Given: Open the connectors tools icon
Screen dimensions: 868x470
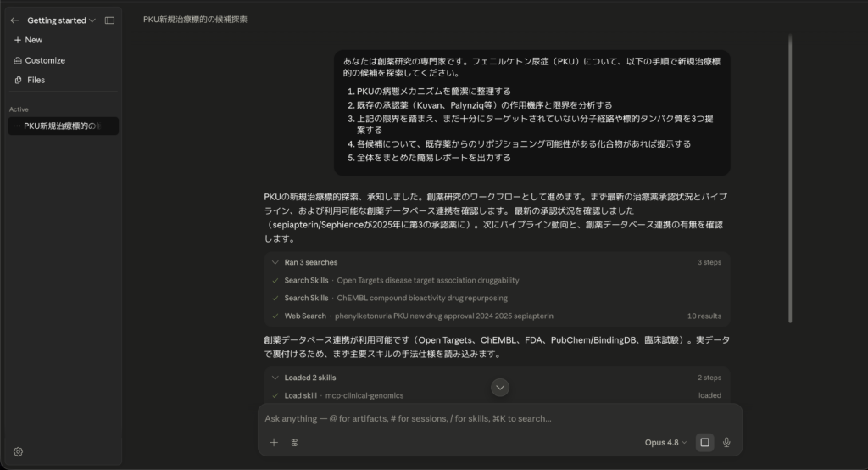Looking at the screenshot, I should pyautogui.click(x=294, y=442).
